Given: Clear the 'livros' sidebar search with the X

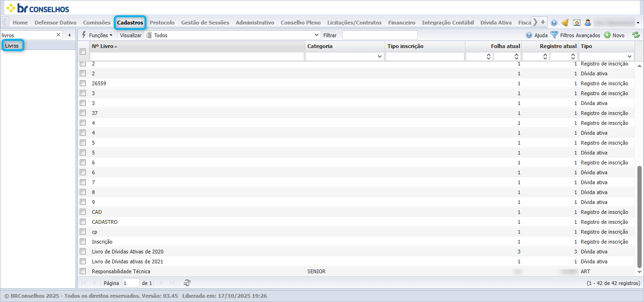Looking at the screenshot, I should pyautogui.click(x=58, y=35).
